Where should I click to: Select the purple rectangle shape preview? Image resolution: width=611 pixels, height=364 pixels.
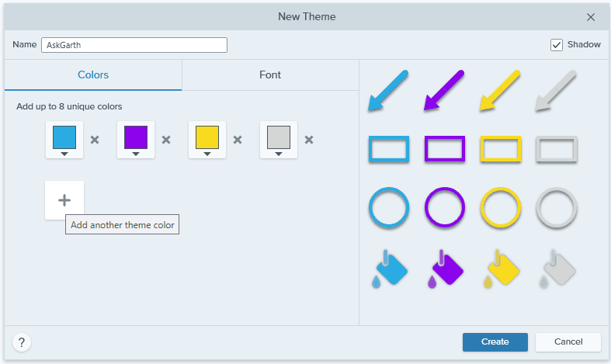(445, 148)
